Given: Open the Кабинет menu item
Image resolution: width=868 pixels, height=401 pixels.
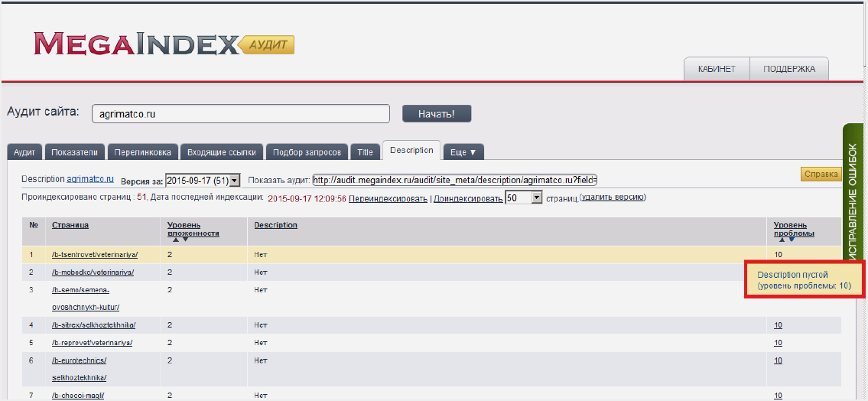Looking at the screenshot, I should (717, 69).
